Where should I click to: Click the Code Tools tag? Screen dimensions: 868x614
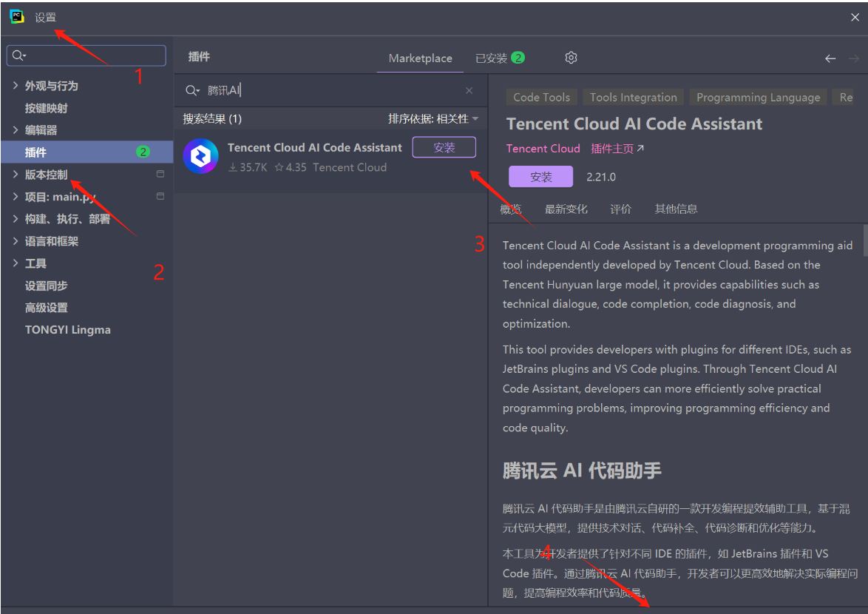coord(541,97)
